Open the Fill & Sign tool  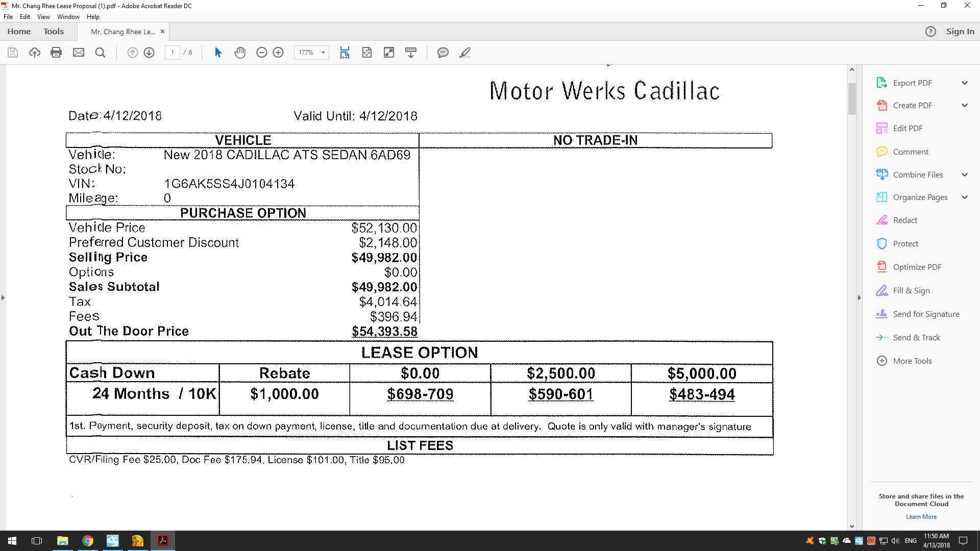(x=911, y=290)
